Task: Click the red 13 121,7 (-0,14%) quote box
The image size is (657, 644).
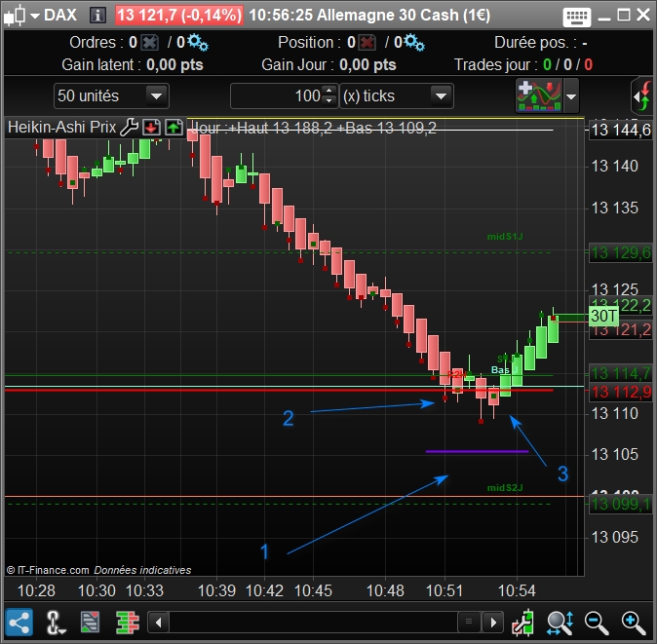Action: (x=179, y=16)
